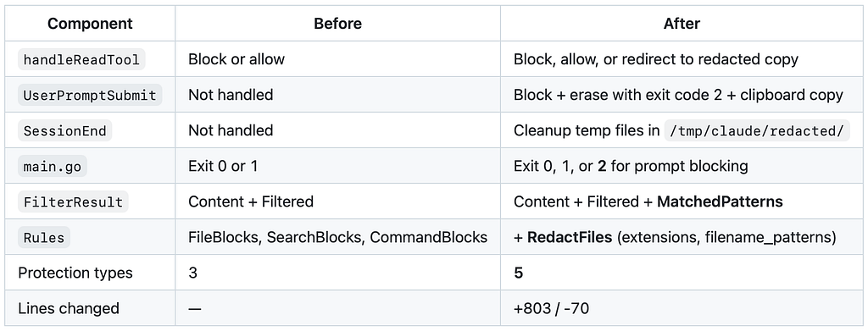The image size is (868, 331).
Task: Select the FilterResult code label
Action: [73, 201]
